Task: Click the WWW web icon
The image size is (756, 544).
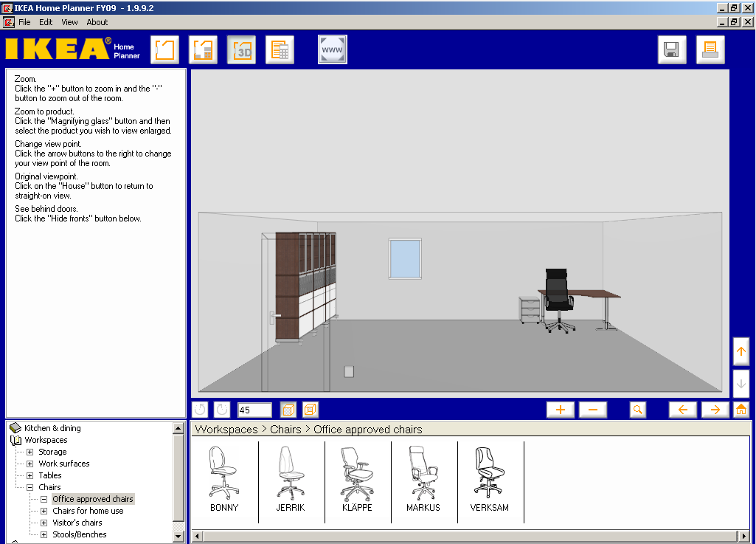Action: click(x=332, y=49)
